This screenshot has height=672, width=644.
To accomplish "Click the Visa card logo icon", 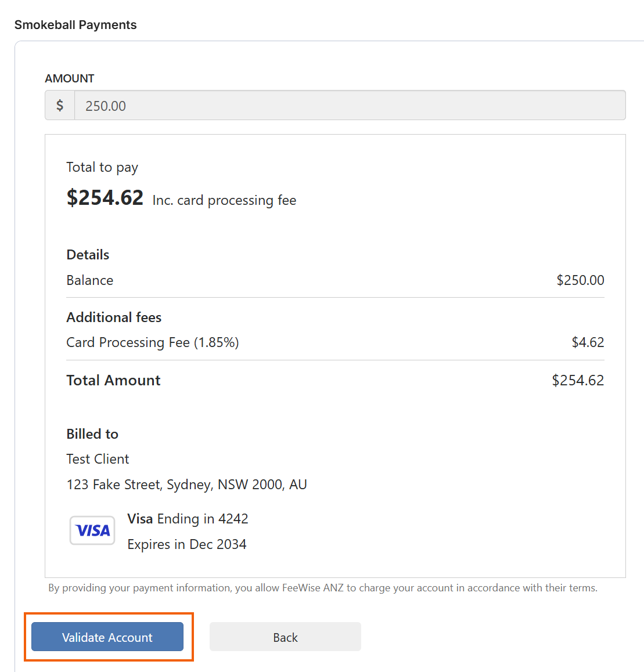I will [x=92, y=530].
